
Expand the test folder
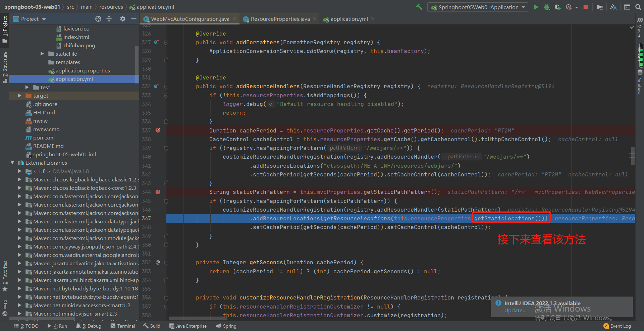click(x=27, y=87)
